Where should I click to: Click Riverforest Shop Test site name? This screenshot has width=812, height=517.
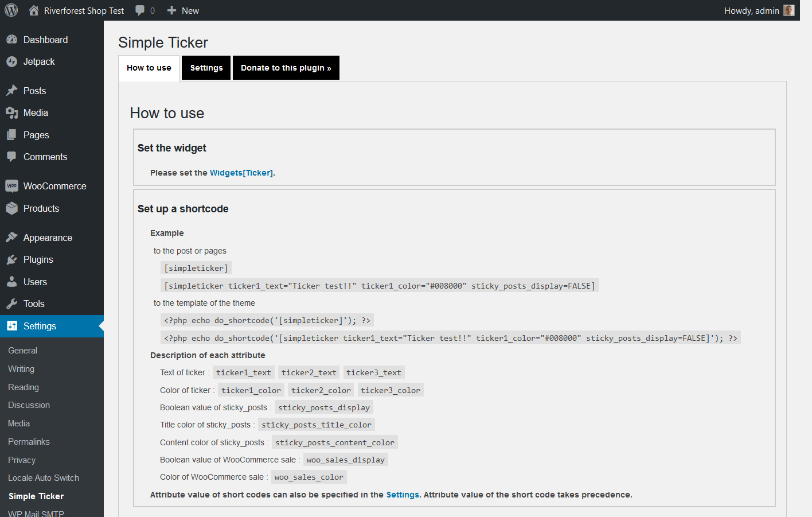[84, 11]
